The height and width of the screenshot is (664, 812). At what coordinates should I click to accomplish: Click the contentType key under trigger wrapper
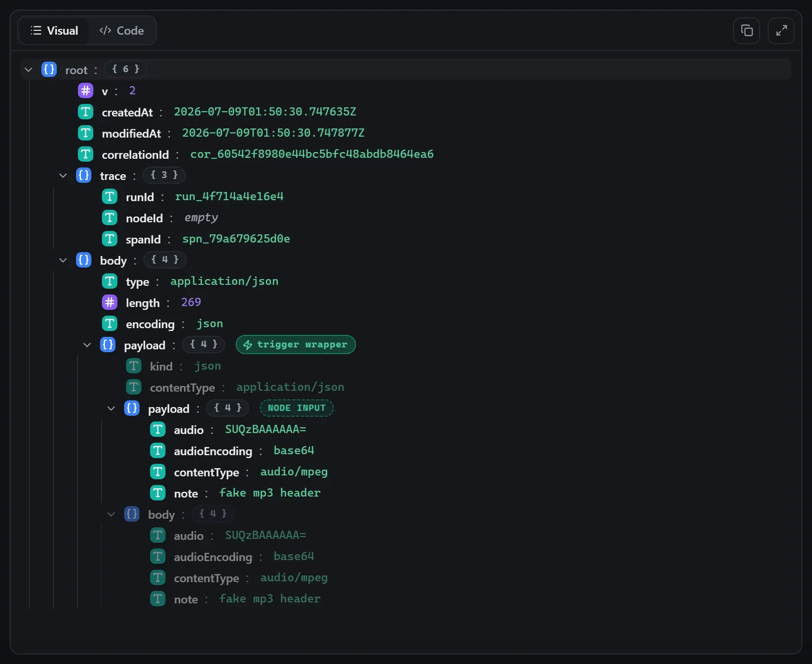point(182,388)
